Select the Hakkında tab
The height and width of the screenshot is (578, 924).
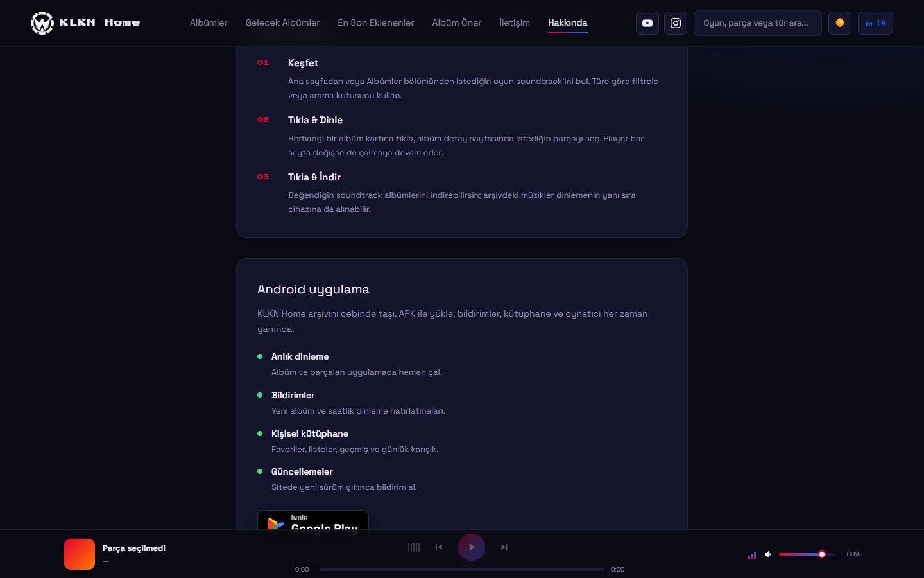click(x=568, y=22)
